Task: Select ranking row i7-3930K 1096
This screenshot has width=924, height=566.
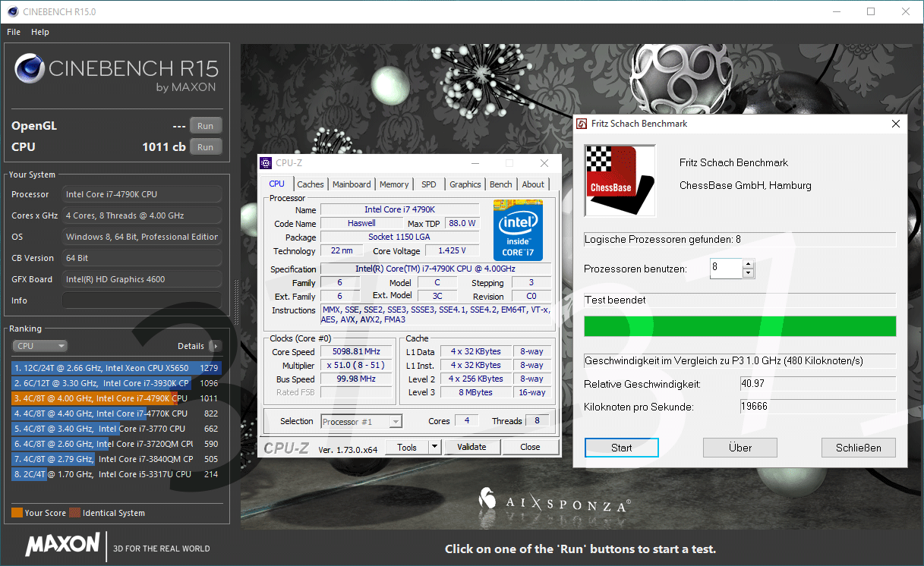Action: pos(116,383)
